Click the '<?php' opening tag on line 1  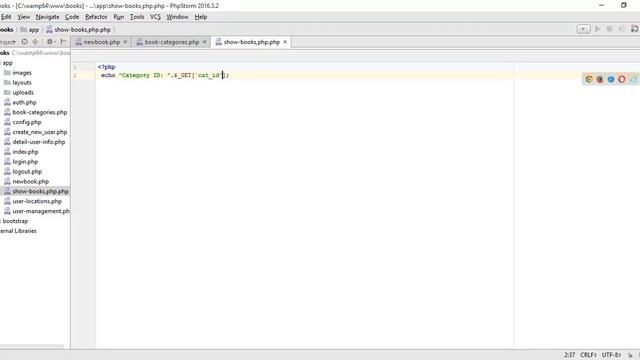click(107, 67)
